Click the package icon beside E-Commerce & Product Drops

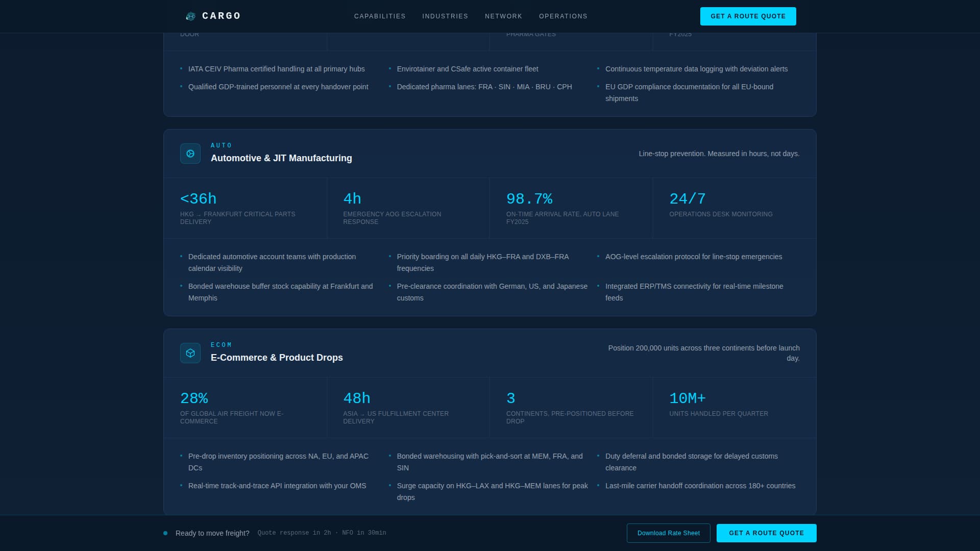point(190,353)
